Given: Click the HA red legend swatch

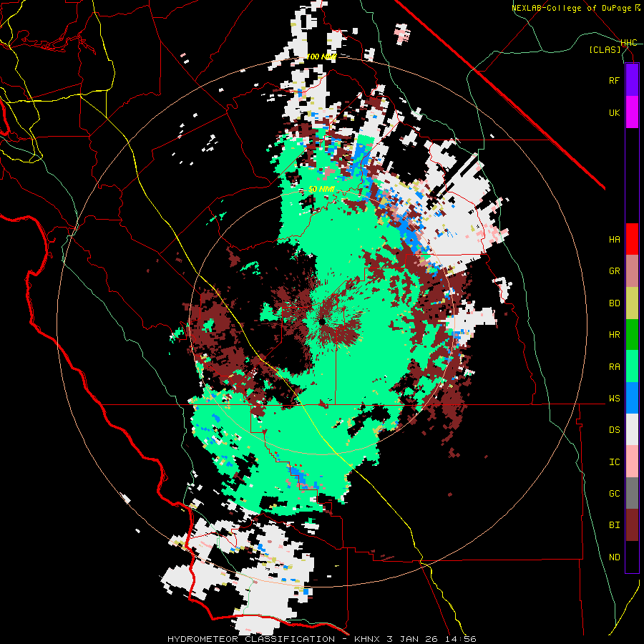Looking at the screenshot, I should point(632,239).
